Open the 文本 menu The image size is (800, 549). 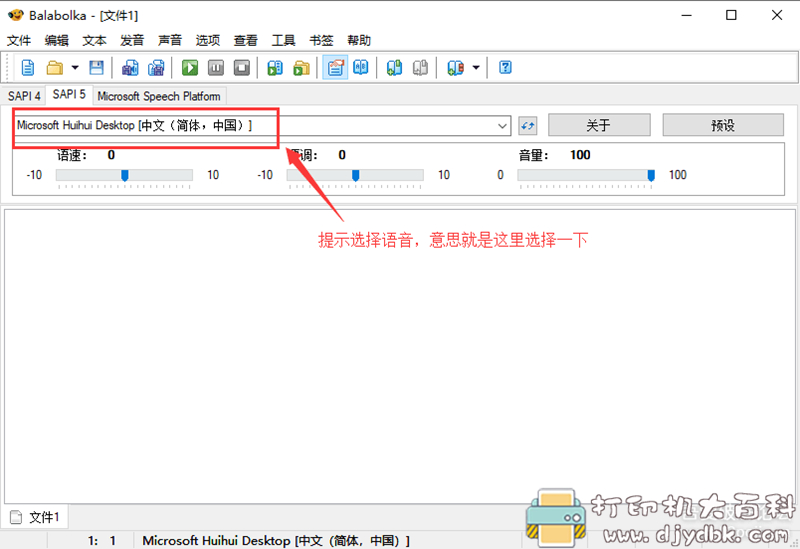pos(94,40)
